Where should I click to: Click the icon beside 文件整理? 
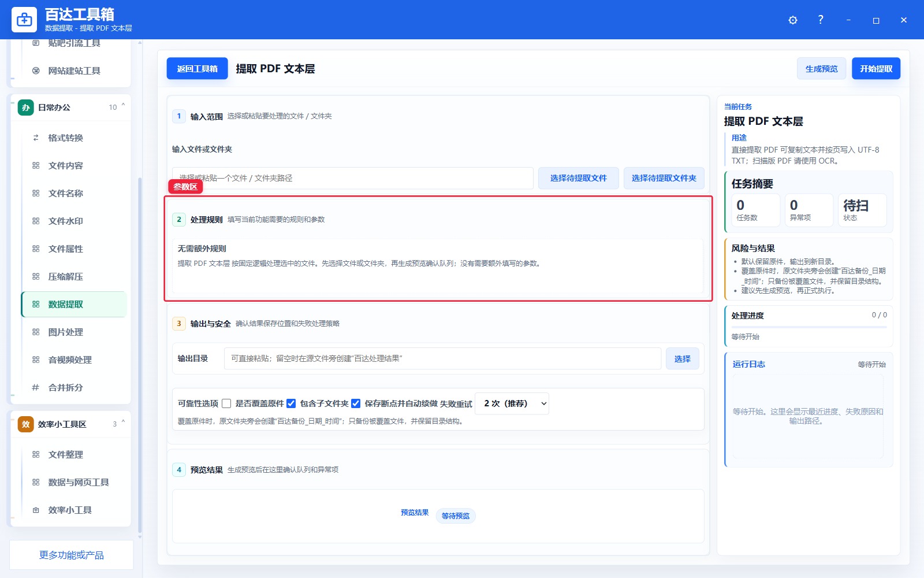coord(36,454)
